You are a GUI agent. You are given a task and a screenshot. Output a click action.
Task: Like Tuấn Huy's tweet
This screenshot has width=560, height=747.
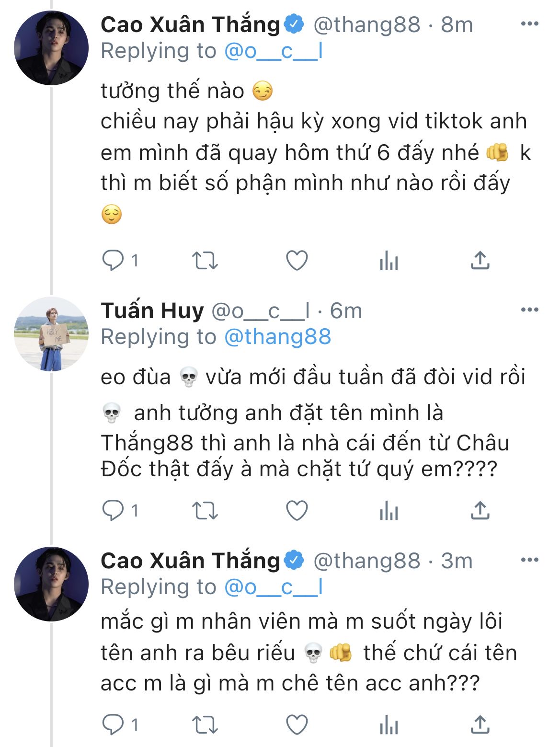click(x=297, y=511)
